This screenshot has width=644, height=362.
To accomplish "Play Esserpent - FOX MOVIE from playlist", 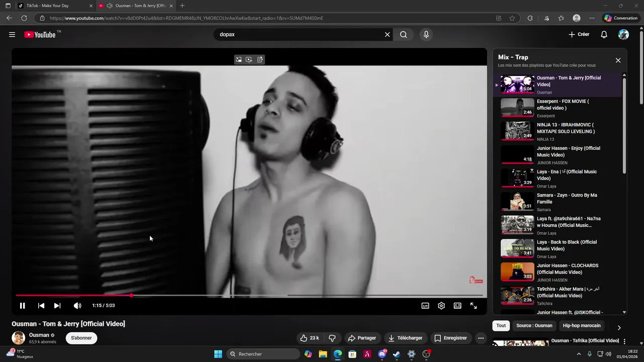I will (558, 108).
